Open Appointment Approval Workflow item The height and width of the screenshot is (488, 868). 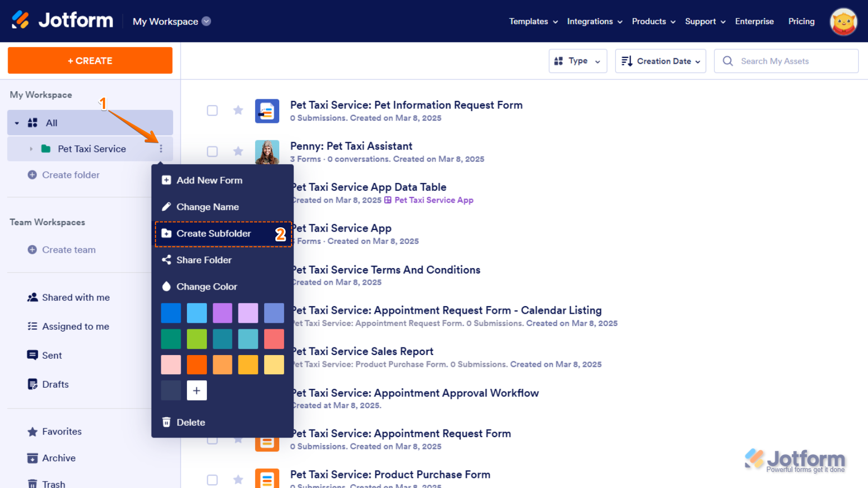point(416,393)
